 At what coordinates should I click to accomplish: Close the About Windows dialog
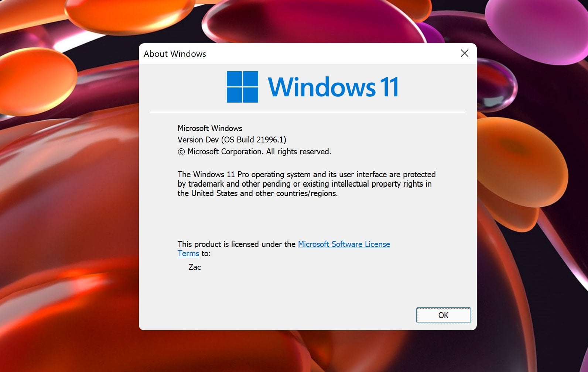coord(465,54)
